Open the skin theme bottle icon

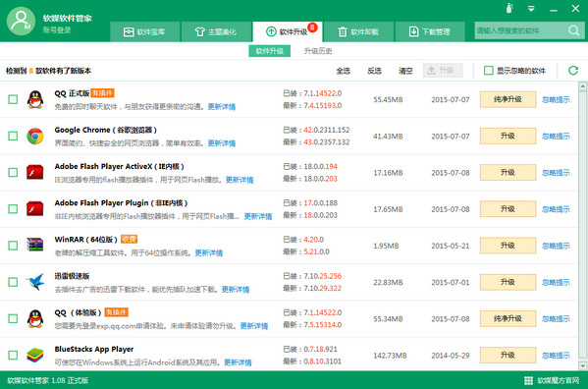(x=509, y=8)
